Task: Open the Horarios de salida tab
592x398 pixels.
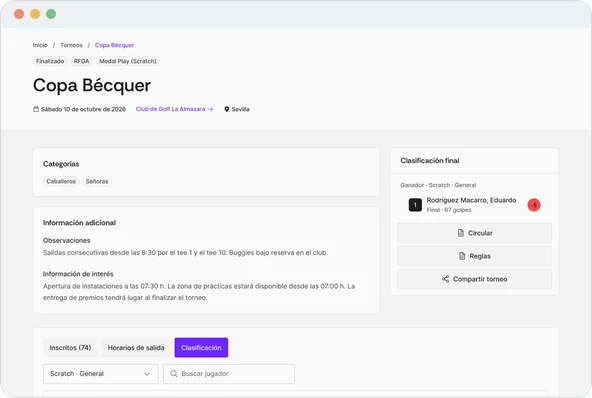Action: coord(136,347)
